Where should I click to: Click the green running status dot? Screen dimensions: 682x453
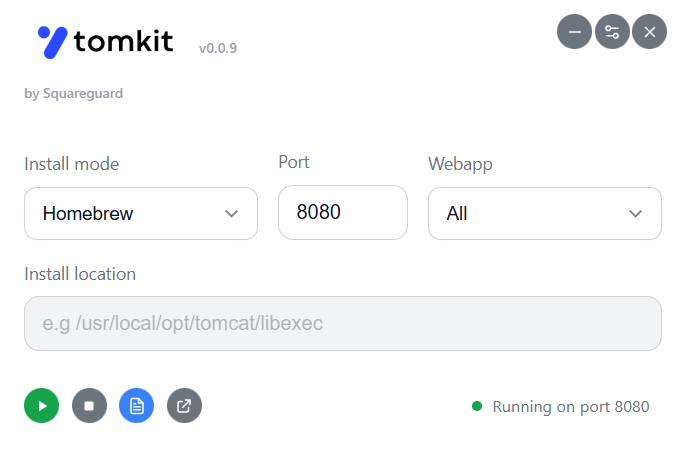pos(477,406)
